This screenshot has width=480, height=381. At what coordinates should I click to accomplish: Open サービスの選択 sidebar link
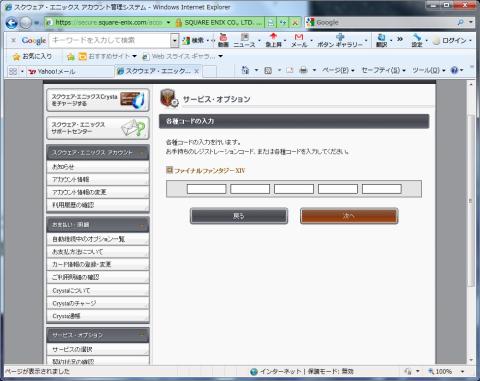pyautogui.click(x=98, y=349)
